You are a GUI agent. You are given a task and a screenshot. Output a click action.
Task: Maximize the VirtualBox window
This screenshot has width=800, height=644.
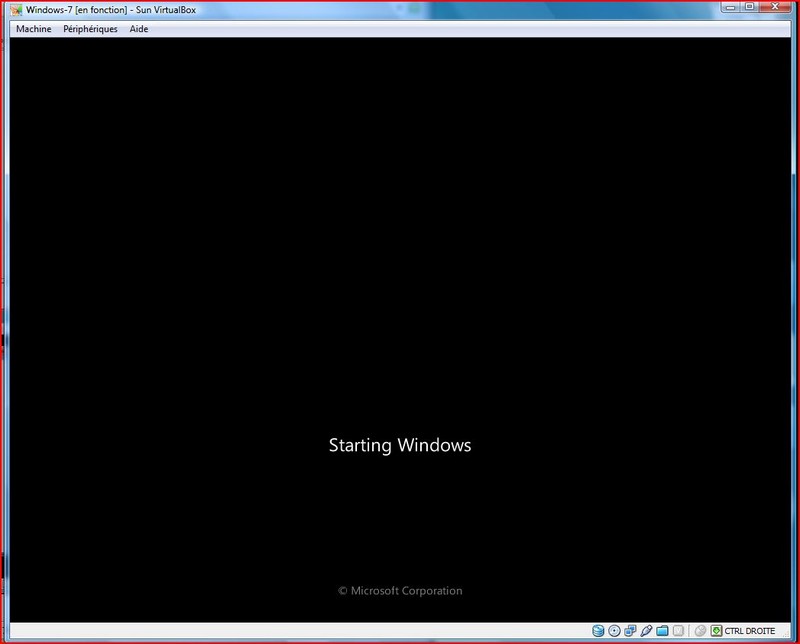[749, 7]
